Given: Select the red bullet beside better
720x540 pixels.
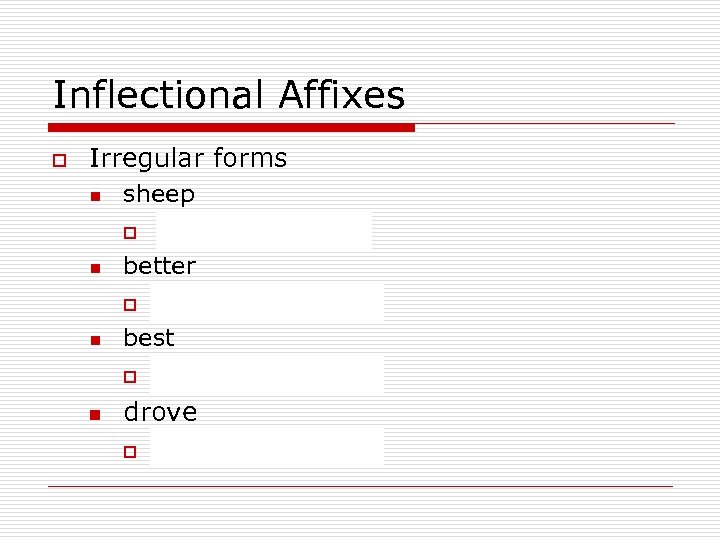Looking at the screenshot, I should [x=94, y=269].
